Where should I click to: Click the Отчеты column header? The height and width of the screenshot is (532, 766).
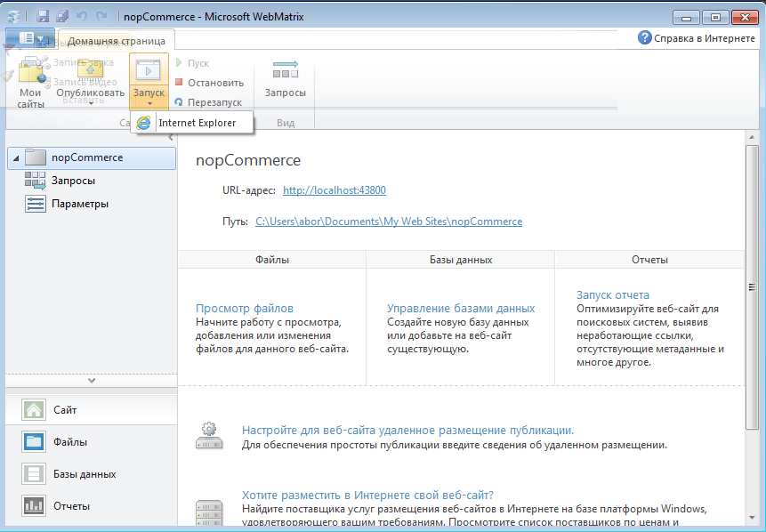(649, 260)
